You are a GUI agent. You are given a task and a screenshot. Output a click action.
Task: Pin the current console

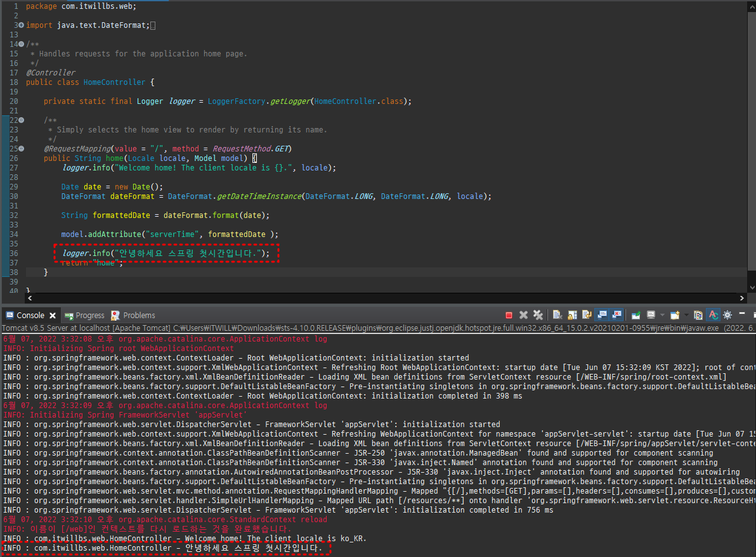tap(636, 315)
